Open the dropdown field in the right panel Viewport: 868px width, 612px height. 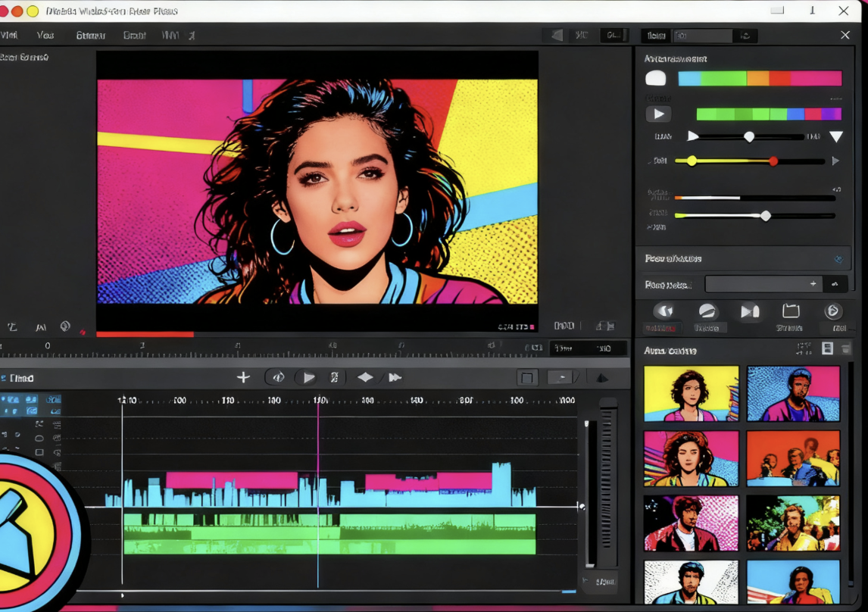(763, 284)
